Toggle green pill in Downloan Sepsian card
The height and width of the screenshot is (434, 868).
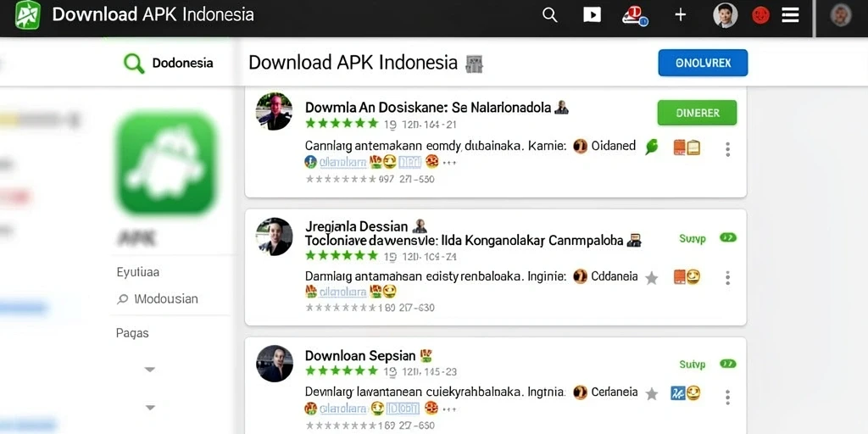click(x=728, y=364)
